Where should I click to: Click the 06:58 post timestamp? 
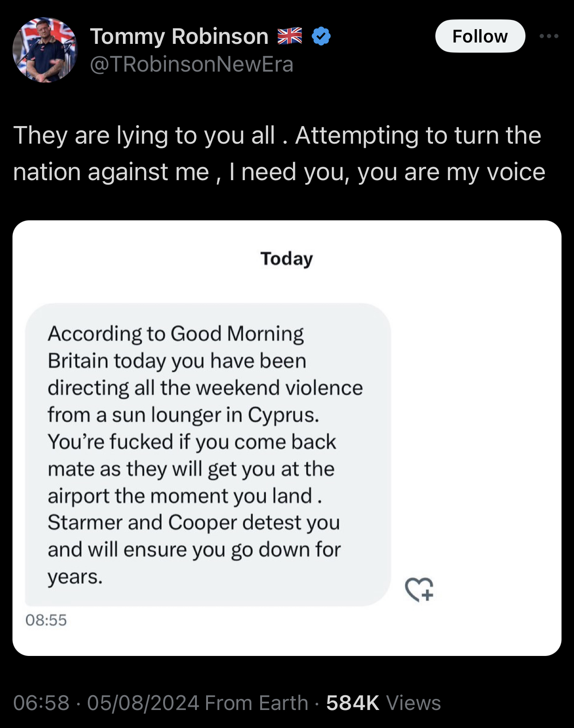pos(41,703)
